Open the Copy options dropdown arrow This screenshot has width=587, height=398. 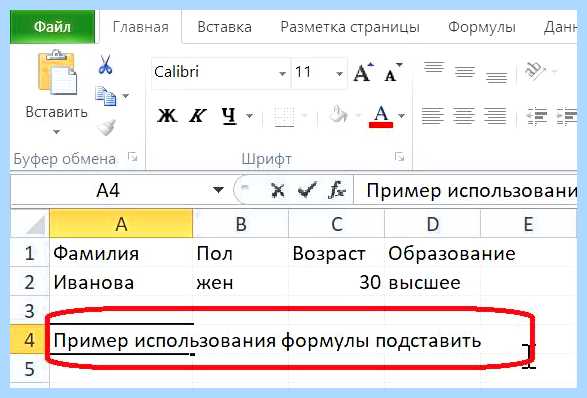click(126, 96)
